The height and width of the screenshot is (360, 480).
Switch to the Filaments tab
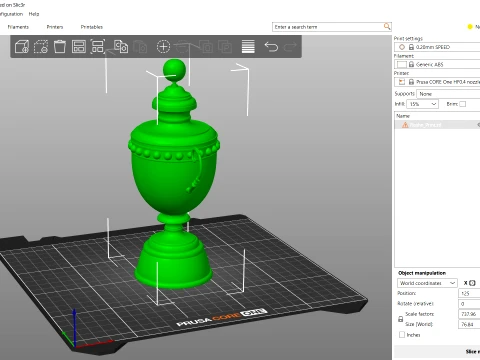click(x=18, y=27)
